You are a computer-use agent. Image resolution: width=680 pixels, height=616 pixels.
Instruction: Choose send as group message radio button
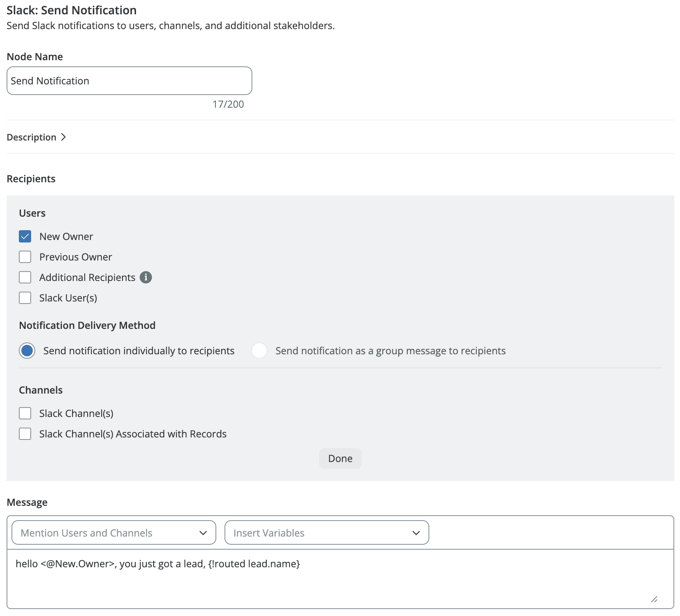(x=259, y=351)
